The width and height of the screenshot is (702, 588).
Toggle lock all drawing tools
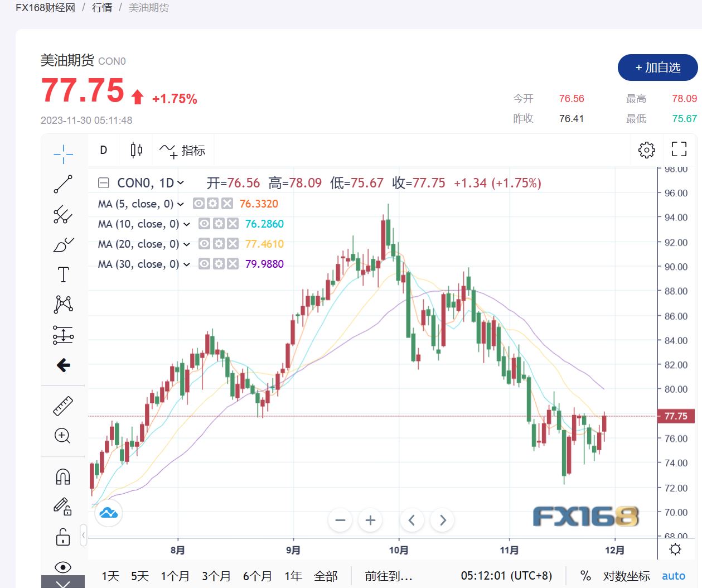click(x=63, y=536)
